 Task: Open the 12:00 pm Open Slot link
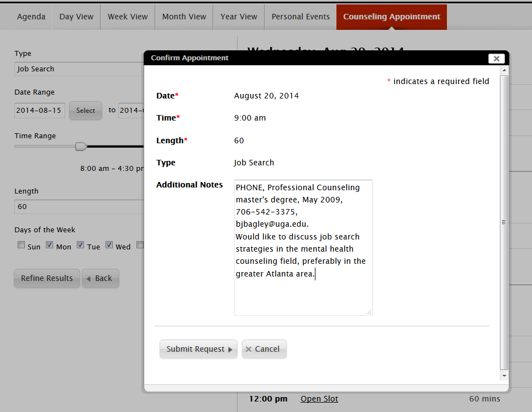(x=319, y=399)
